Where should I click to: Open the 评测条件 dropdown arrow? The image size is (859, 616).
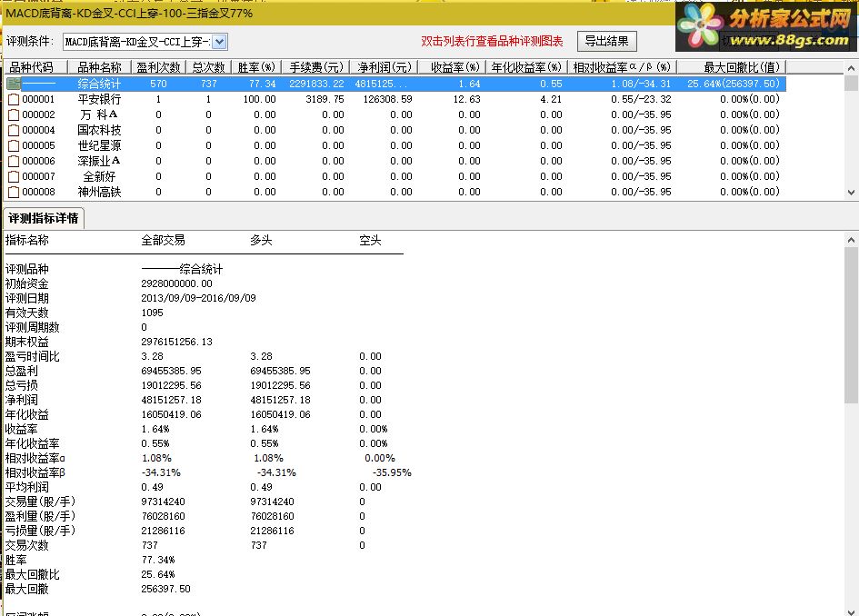click(x=219, y=42)
